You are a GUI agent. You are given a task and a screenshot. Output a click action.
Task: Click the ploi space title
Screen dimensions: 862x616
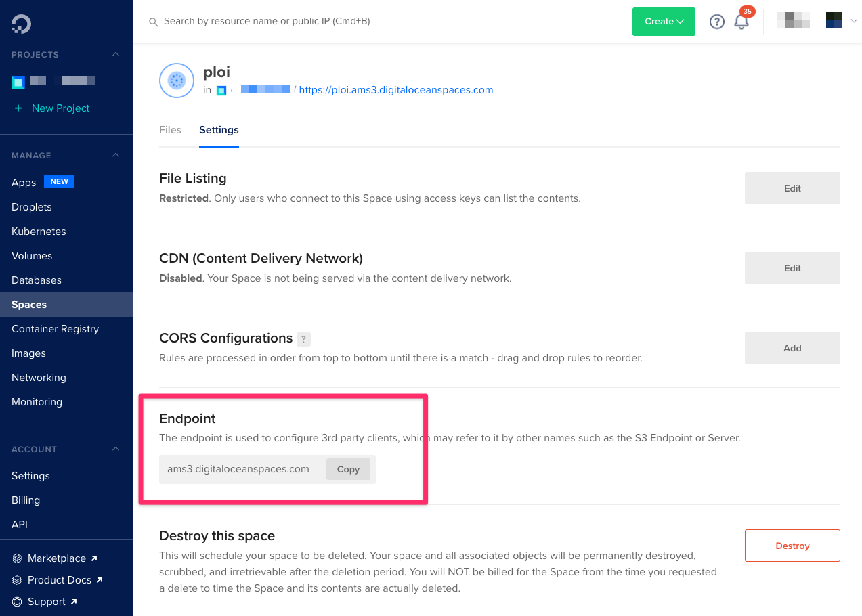217,72
